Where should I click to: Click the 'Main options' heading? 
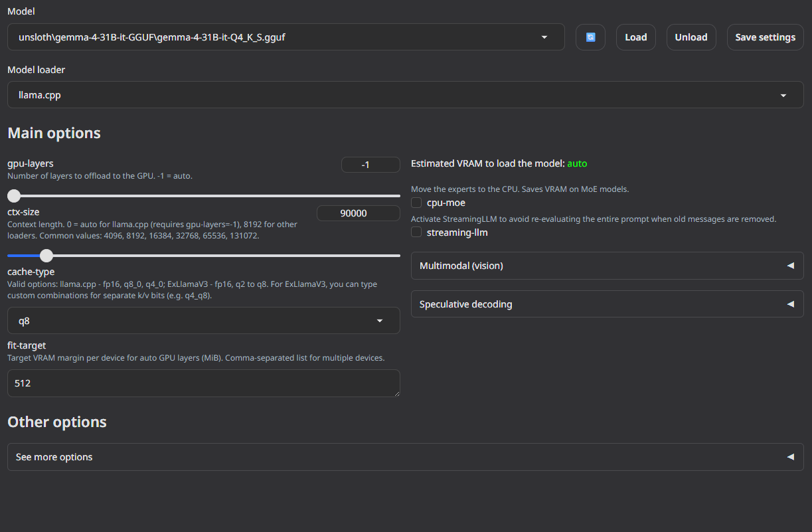tap(54, 133)
